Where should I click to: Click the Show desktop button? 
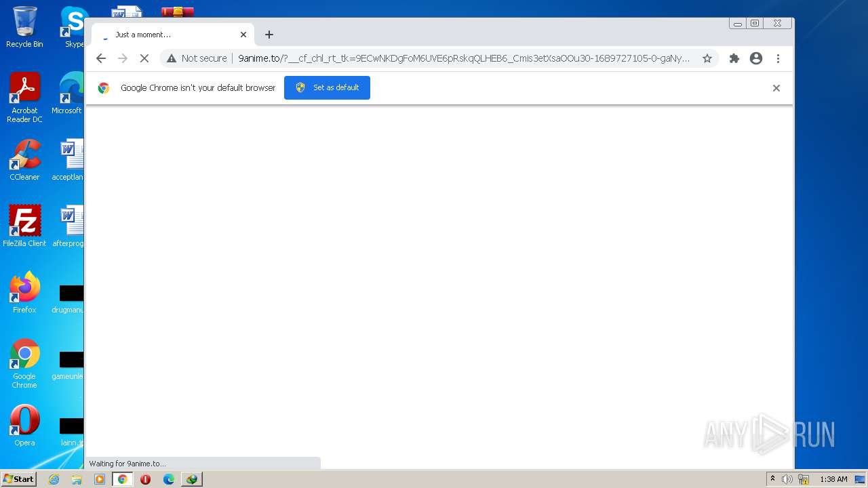[x=861, y=479]
